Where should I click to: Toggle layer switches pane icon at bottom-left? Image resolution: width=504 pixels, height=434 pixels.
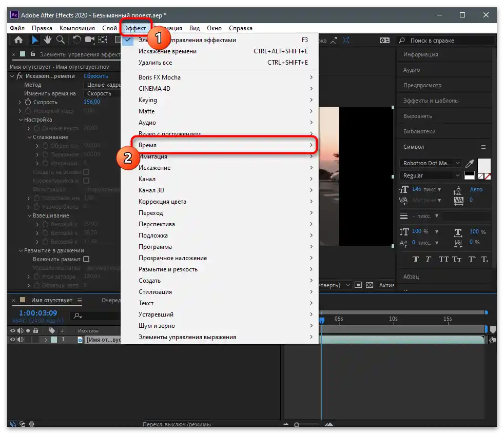pyautogui.click(x=13, y=424)
